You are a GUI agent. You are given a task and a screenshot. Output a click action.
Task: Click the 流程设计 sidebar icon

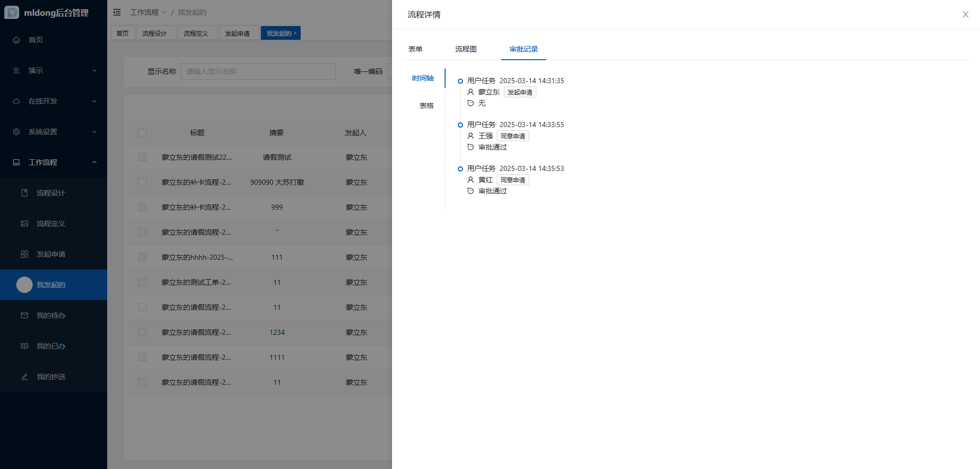tap(24, 193)
